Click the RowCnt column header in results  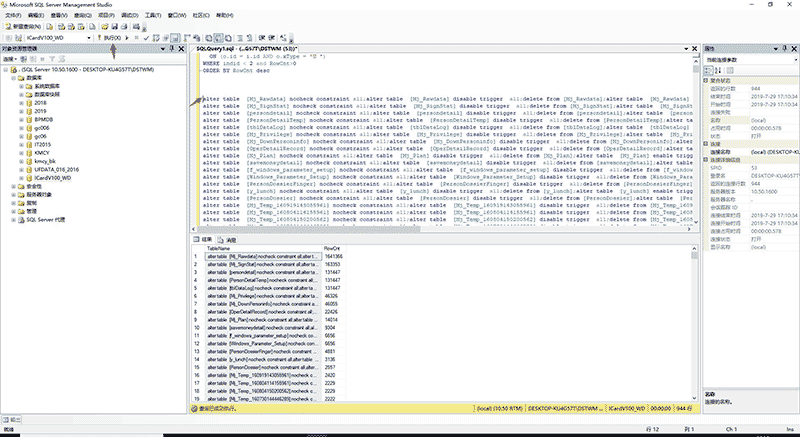click(x=334, y=248)
